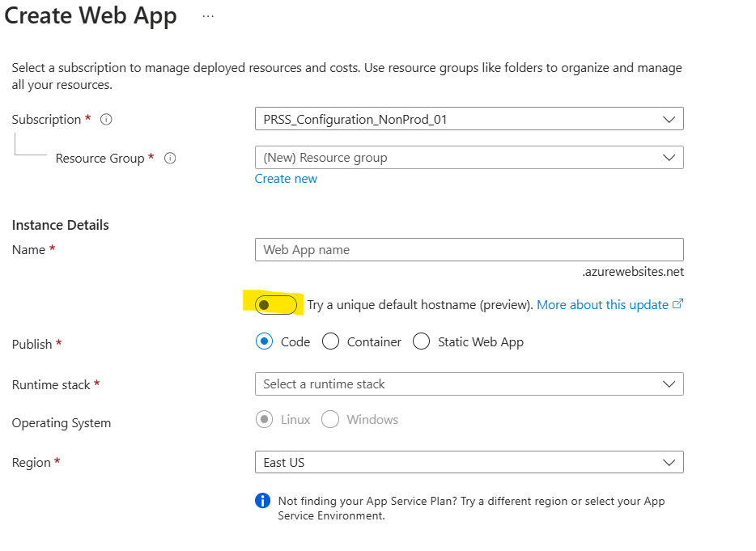
Task: Click the 'Select a subscription to manage' description
Action: coord(346,76)
